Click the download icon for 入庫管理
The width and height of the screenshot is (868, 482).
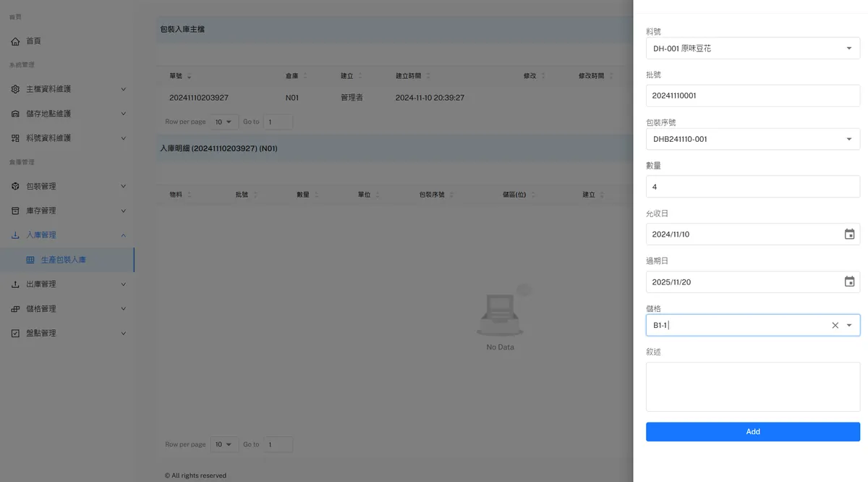point(16,235)
